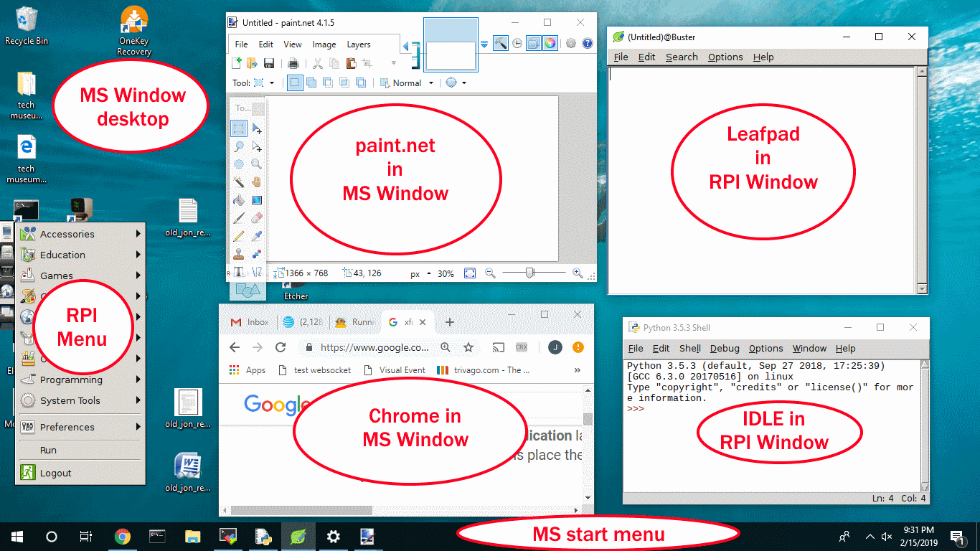Toggle Subtract selection mode

pos(328,83)
